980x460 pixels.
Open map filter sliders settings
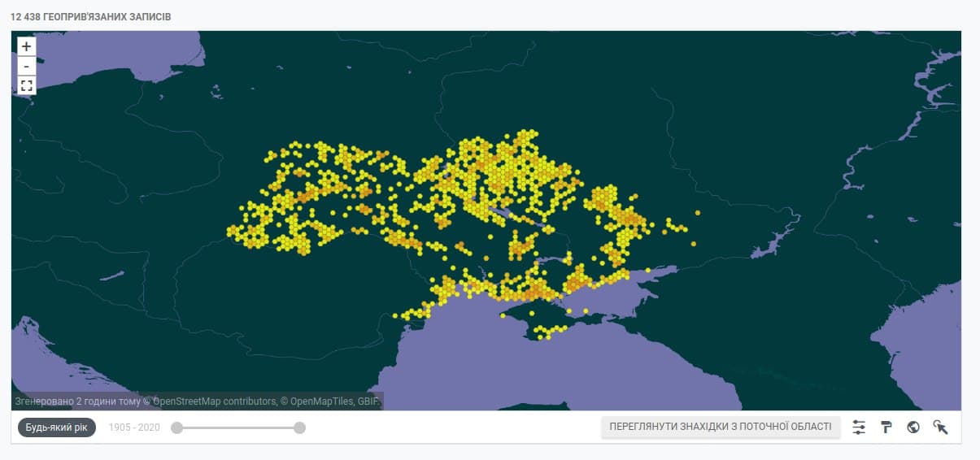click(x=859, y=427)
